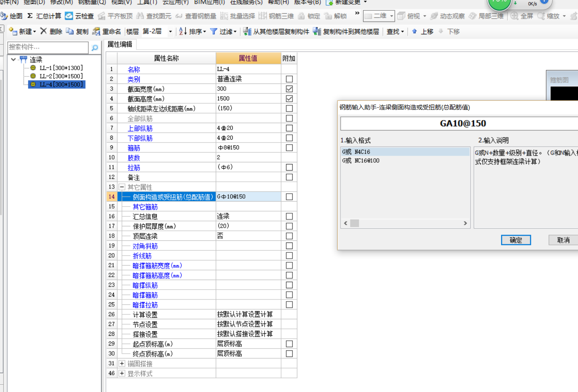The height and width of the screenshot is (392, 578).
Task: Open 查看钢筋量 rebar quantity view
Action: click(x=196, y=16)
